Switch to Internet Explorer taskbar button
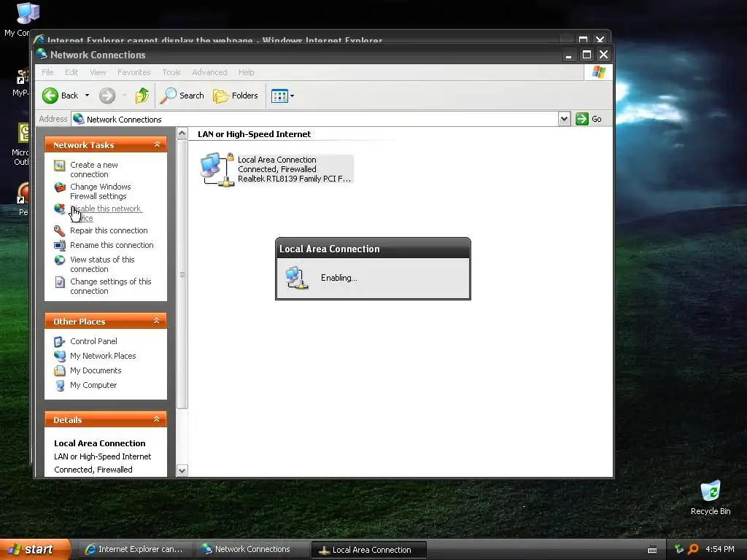747x560 pixels. click(134, 549)
